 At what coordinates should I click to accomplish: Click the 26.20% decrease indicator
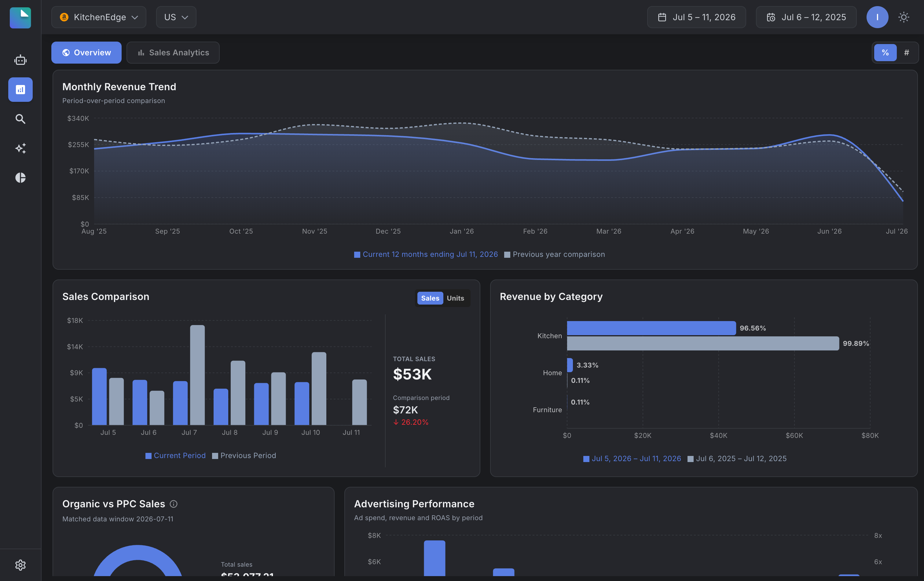pos(411,422)
